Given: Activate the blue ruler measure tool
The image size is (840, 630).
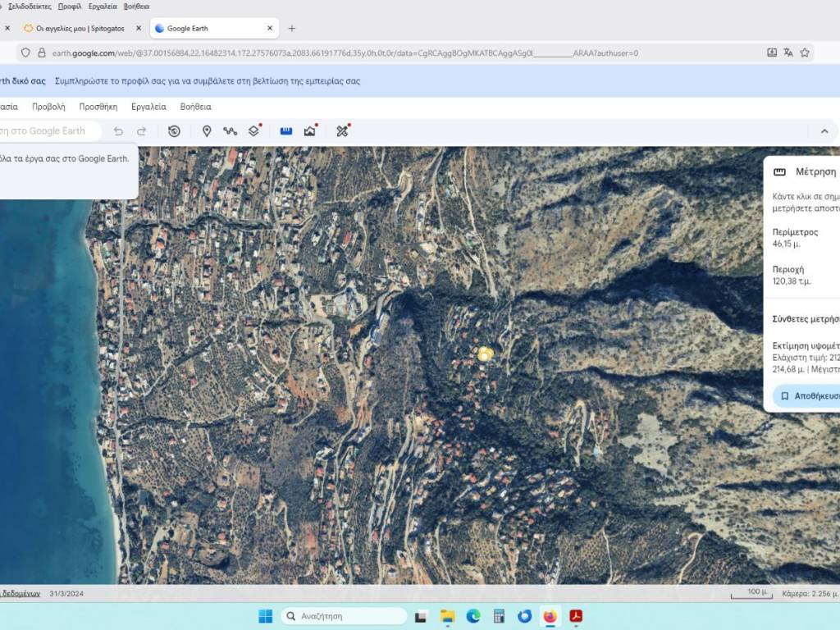Looking at the screenshot, I should tap(286, 131).
